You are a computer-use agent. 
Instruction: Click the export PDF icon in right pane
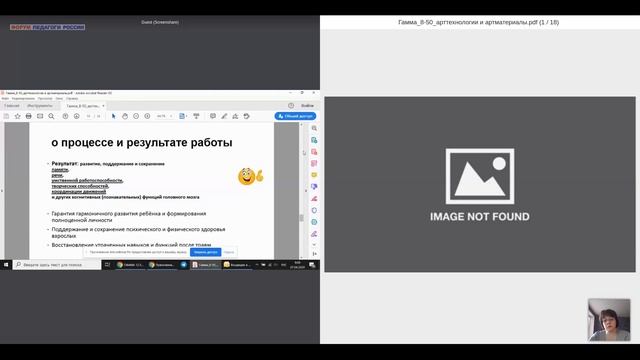point(314,140)
